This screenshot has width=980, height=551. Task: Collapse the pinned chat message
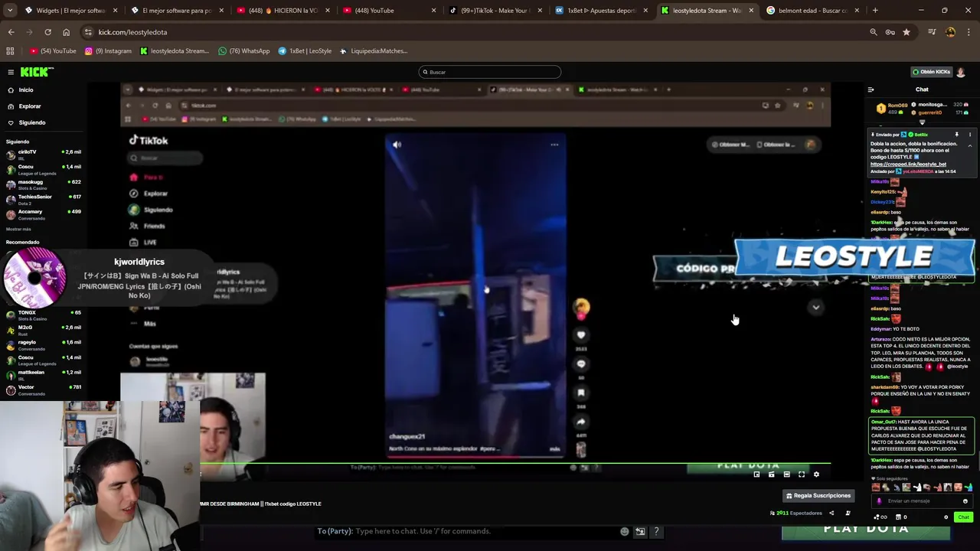pos(970,145)
